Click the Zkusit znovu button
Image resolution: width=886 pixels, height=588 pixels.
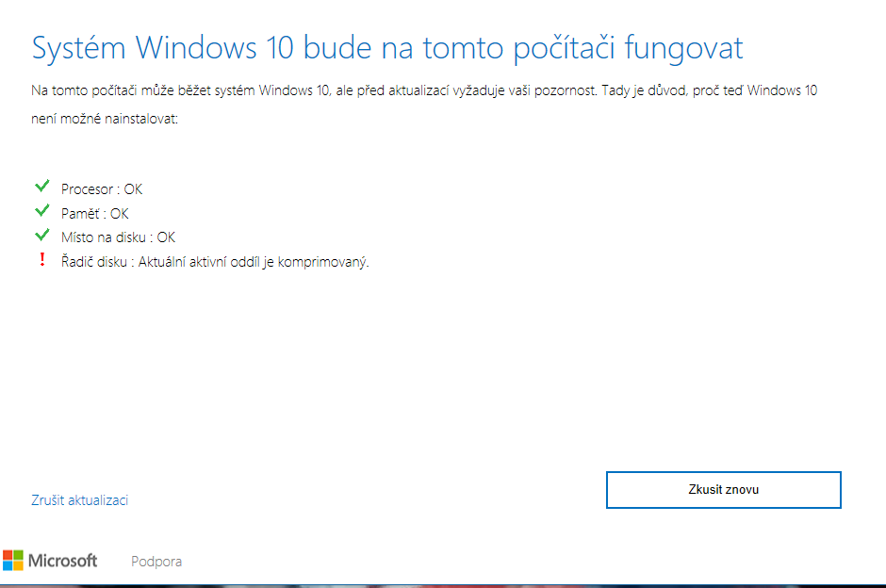click(x=723, y=490)
